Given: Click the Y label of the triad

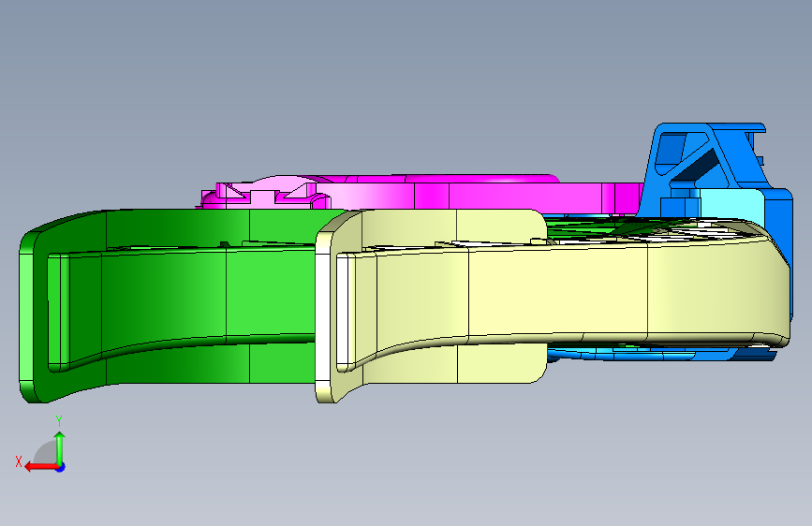Looking at the screenshot, I should [x=59, y=420].
